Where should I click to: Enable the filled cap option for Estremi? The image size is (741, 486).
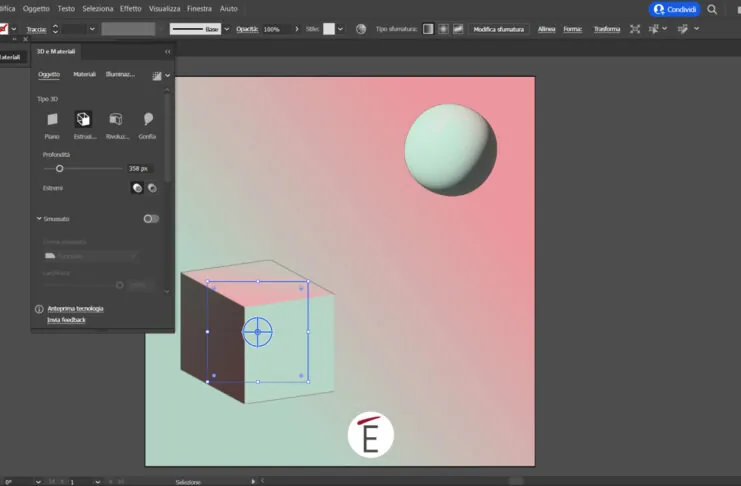[x=137, y=187]
